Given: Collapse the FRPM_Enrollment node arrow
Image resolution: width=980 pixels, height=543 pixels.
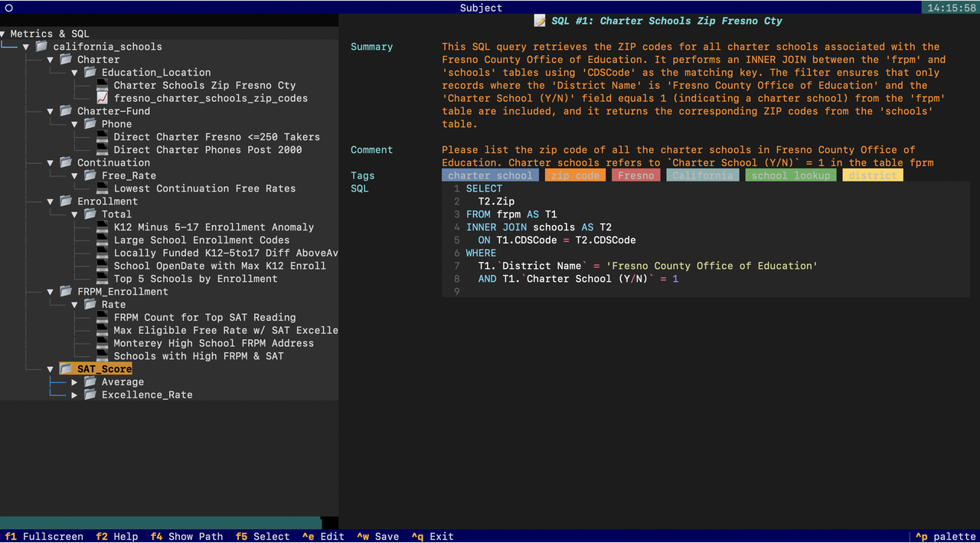Looking at the screenshot, I should 51,292.
